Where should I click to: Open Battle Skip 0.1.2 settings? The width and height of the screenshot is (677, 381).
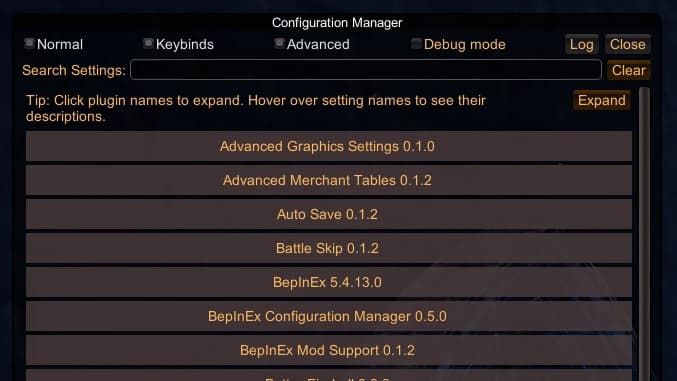tap(329, 248)
